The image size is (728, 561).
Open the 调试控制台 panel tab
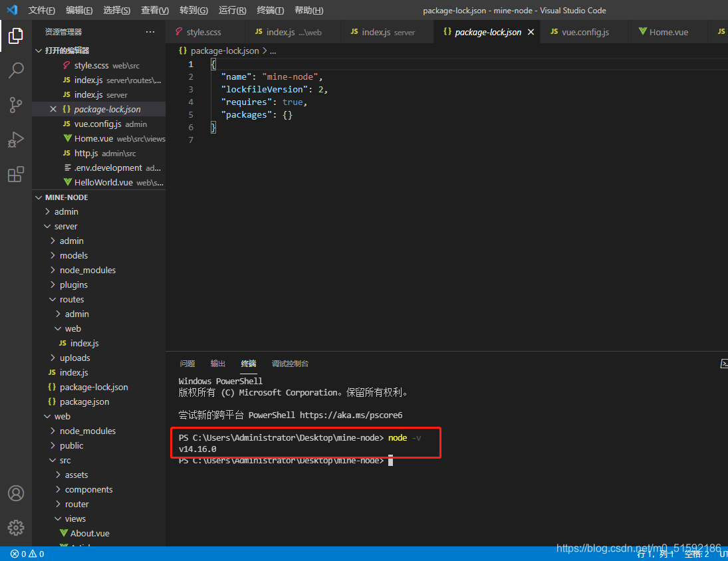290,364
